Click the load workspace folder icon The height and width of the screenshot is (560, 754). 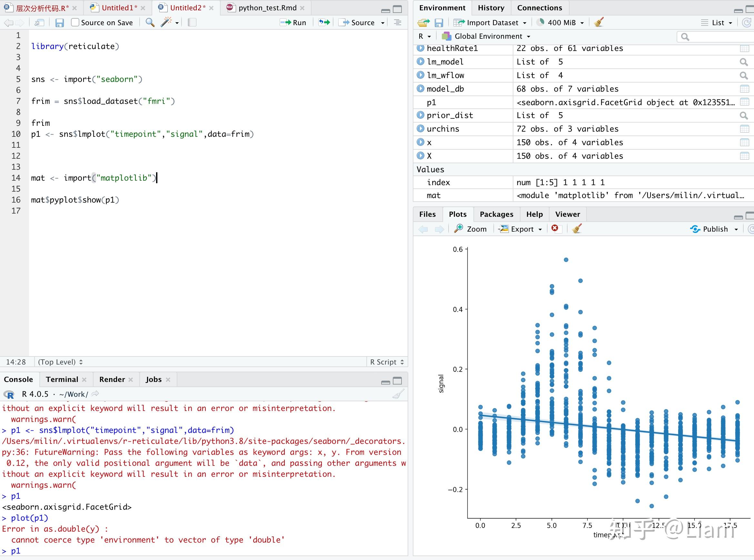[x=423, y=23]
